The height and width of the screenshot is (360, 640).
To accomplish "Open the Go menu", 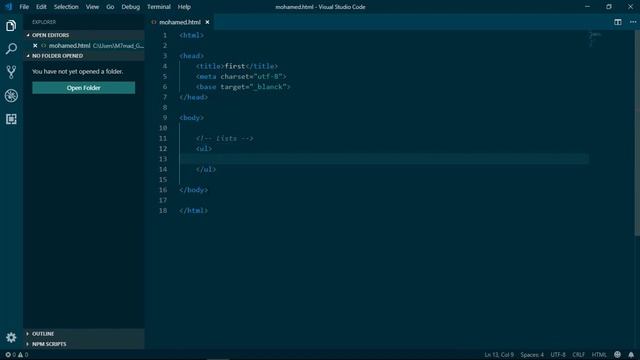I will [x=110, y=7].
